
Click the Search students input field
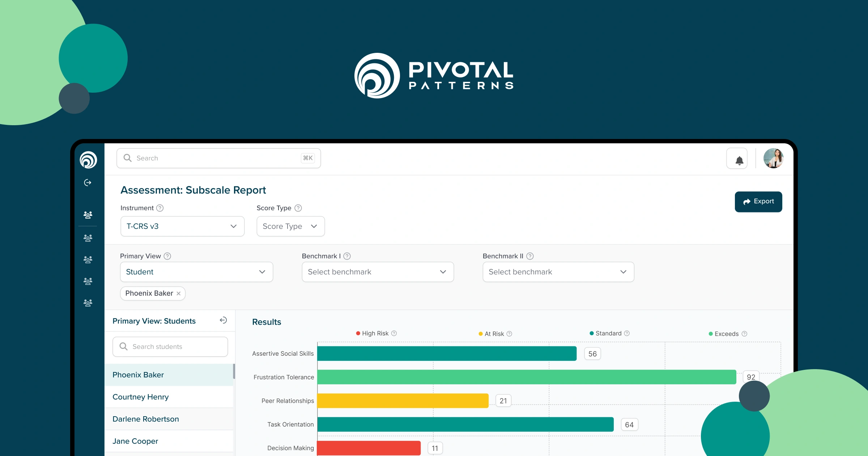coord(170,347)
